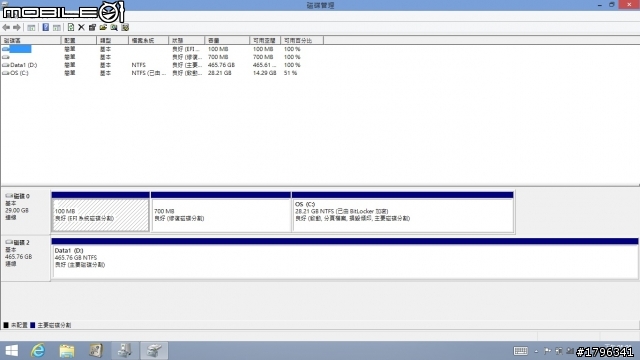Sort by the Capacity column header
This screenshot has height=360, width=640.
click(x=227, y=40)
